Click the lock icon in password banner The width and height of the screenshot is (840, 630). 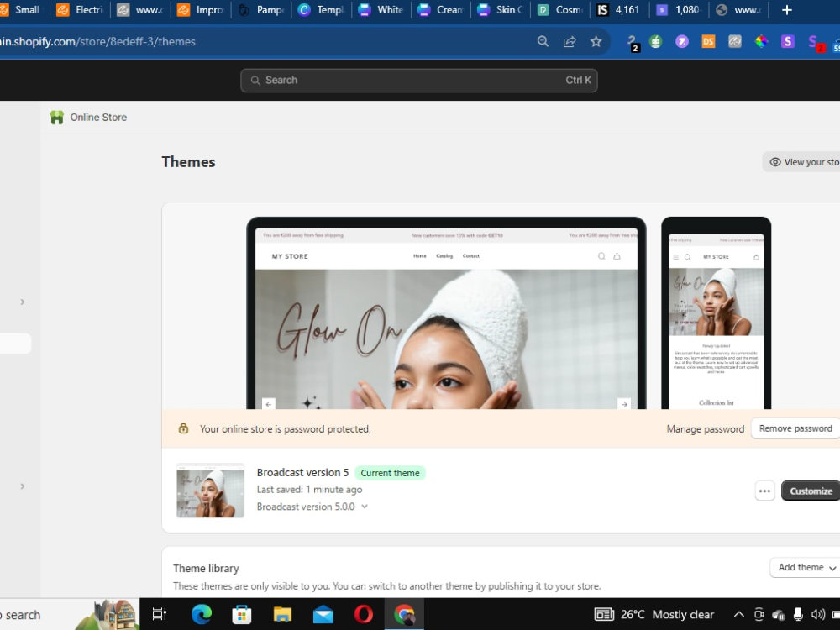pos(183,428)
